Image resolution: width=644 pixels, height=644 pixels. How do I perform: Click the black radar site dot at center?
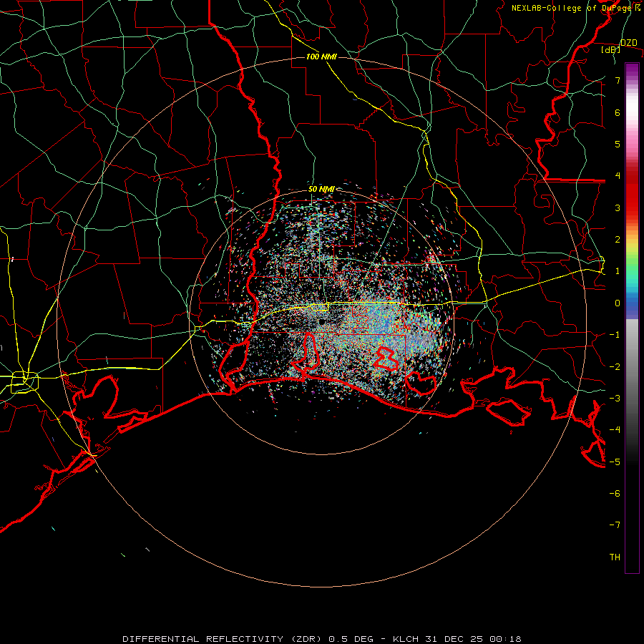(x=322, y=321)
